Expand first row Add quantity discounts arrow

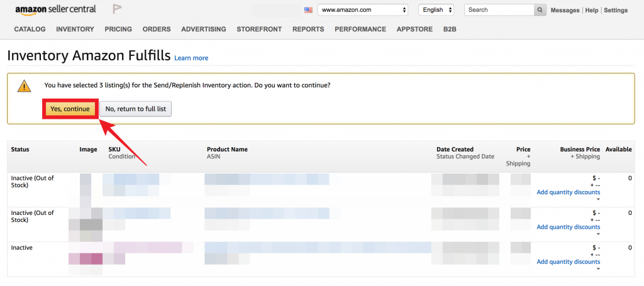[x=598, y=199]
